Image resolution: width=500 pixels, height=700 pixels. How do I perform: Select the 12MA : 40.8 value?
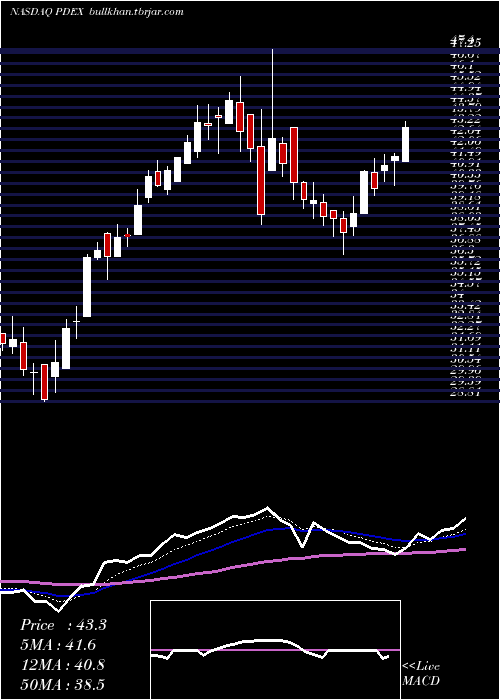pos(62,665)
